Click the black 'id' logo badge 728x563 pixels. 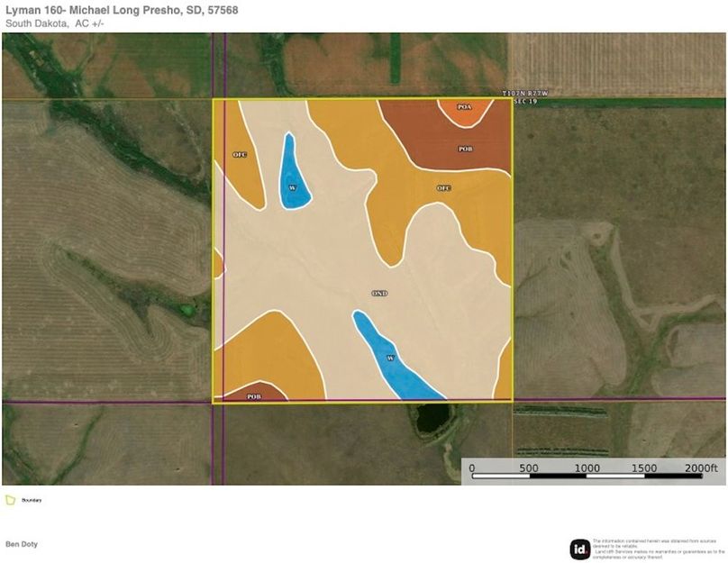[x=579, y=549]
